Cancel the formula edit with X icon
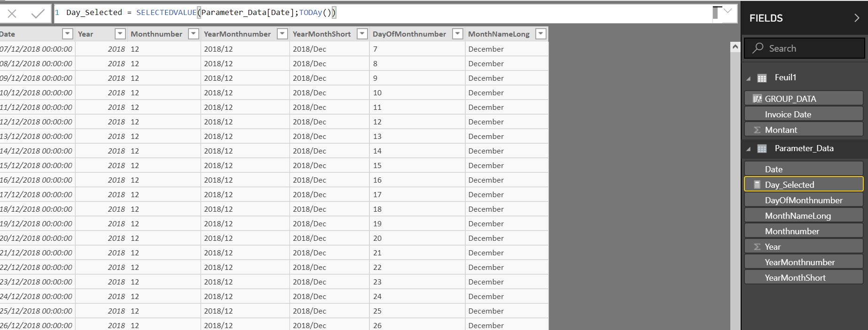The width and height of the screenshot is (868, 330). (12, 14)
